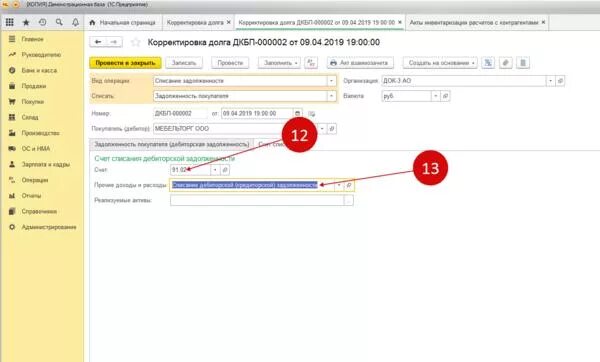Image resolution: width=600 pixels, height=362 pixels.
Task: Open the account 91.02 card
Action: (x=225, y=170)
